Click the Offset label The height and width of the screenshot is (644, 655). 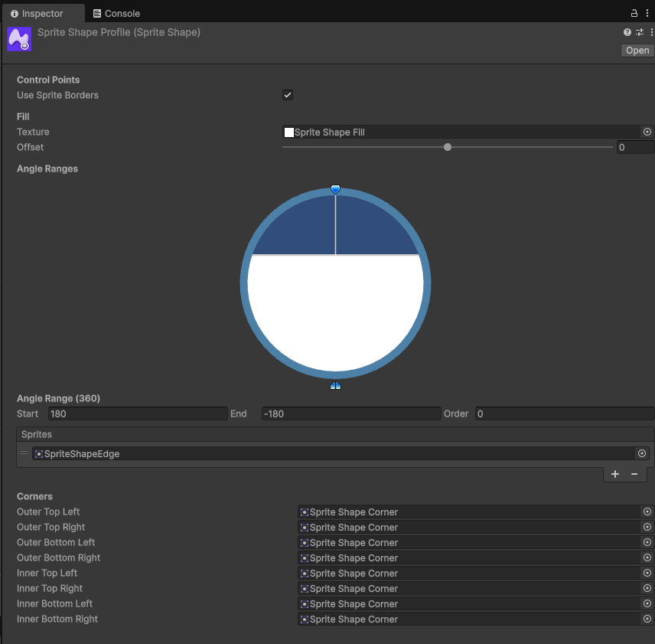coord(30,147)
